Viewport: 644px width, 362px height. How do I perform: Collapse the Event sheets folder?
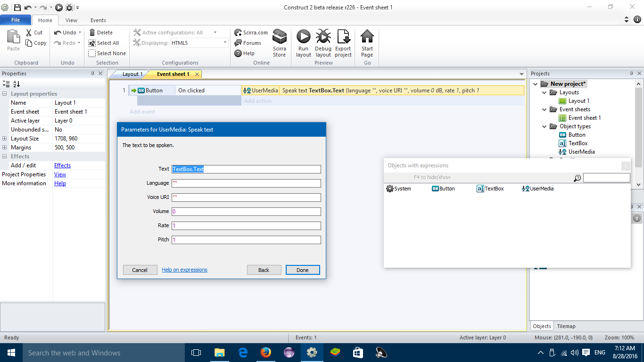(x=544, y=109)
